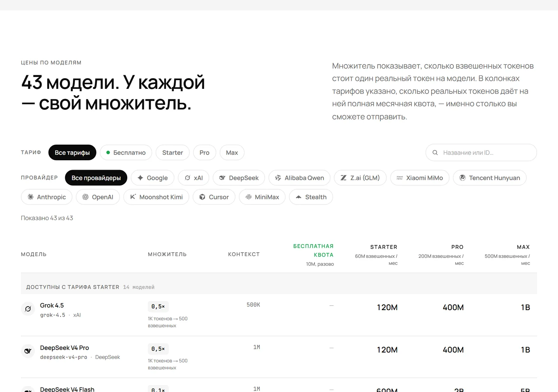558x392 pixels.
Task: Click Grok 4.5 Starter quota 120M
Action: tap(387, 307)
